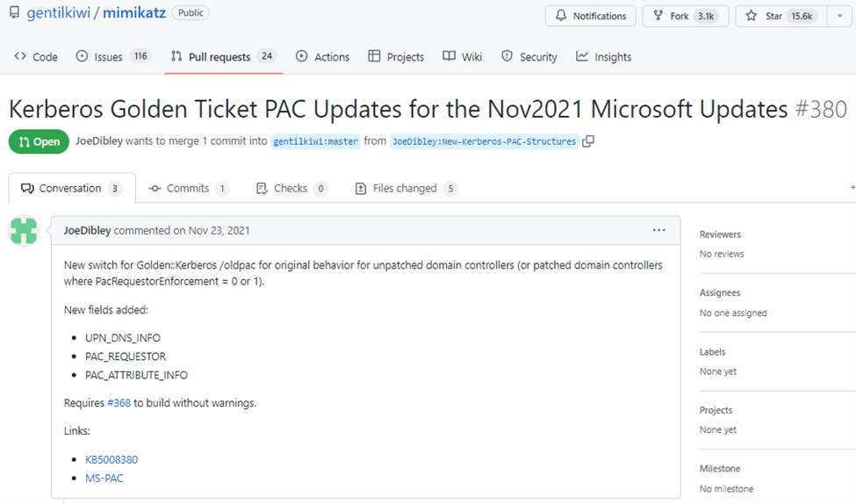The image size is (856, 504).
Task: Open the MS-PAC link
Action: pyautogui.click(x=104, y=479)
